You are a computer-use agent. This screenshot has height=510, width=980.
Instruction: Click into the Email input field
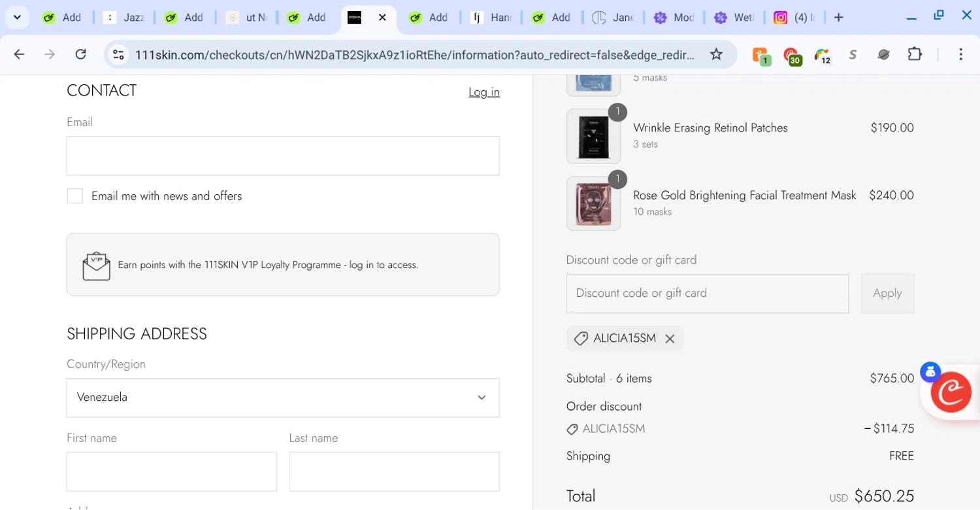(x=283, y=156)
